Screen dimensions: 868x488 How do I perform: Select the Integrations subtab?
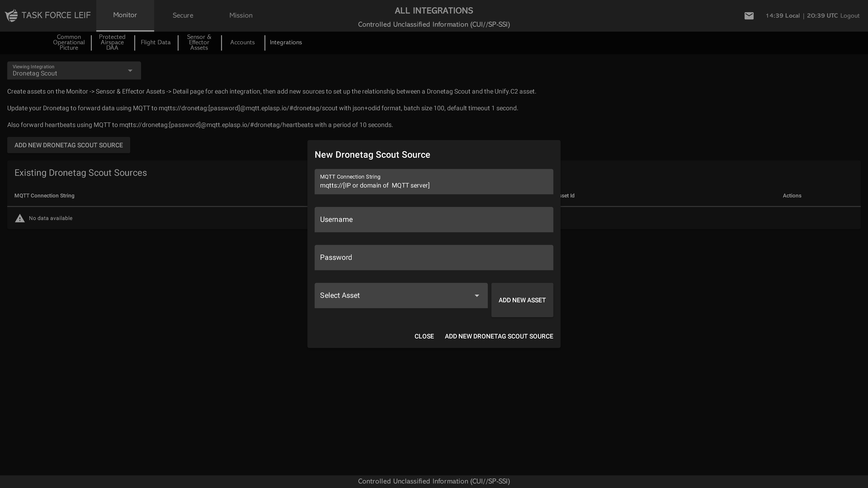coord(286,42)
